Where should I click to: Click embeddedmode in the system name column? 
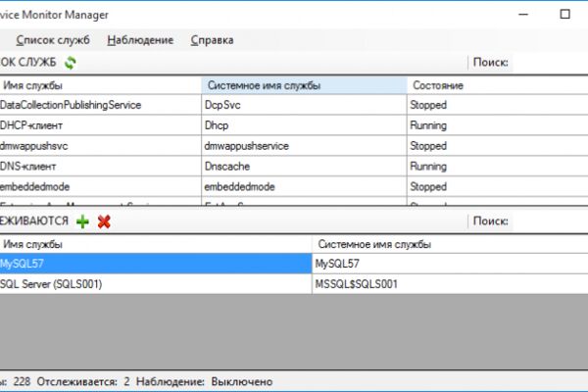coord(304,186)
